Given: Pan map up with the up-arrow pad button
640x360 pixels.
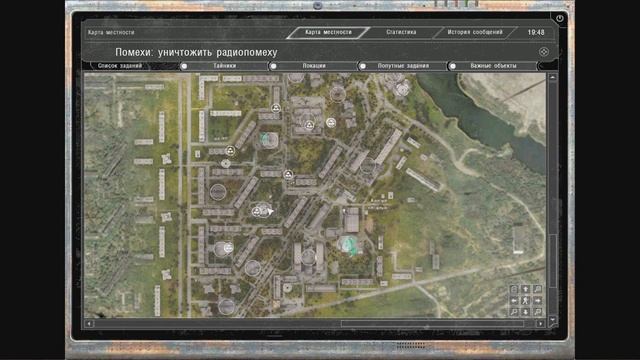Looking at the screenshot, I should 526,289.
